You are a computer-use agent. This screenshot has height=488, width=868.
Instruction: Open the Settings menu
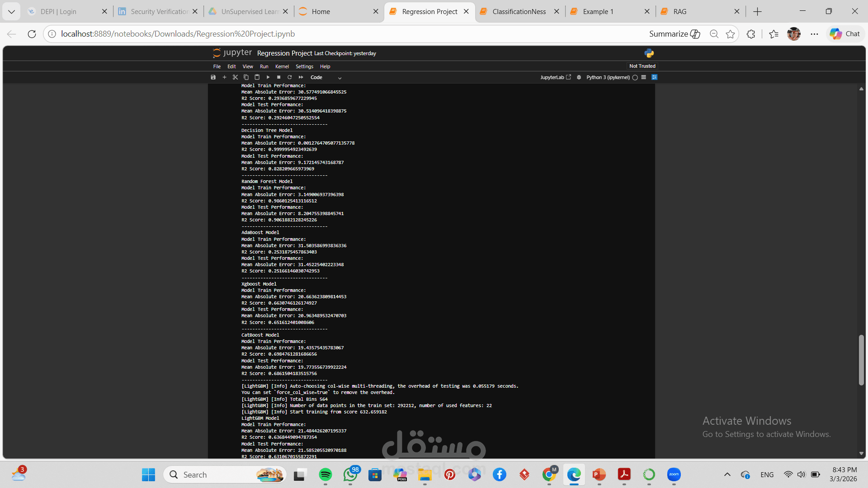(x=304, y=66)
